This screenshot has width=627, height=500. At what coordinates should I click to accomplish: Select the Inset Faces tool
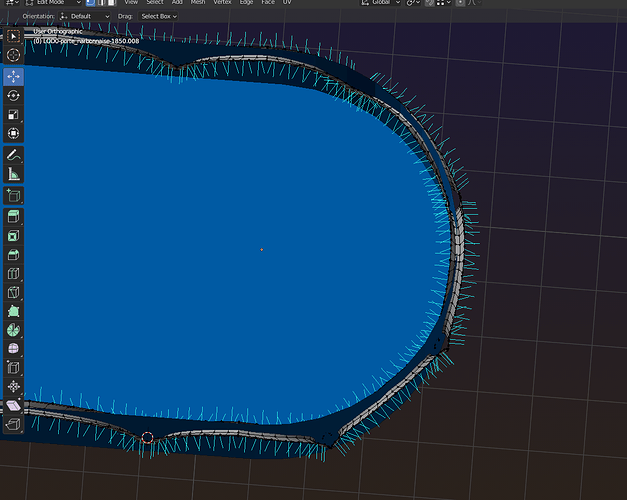[x=13, y=236]
